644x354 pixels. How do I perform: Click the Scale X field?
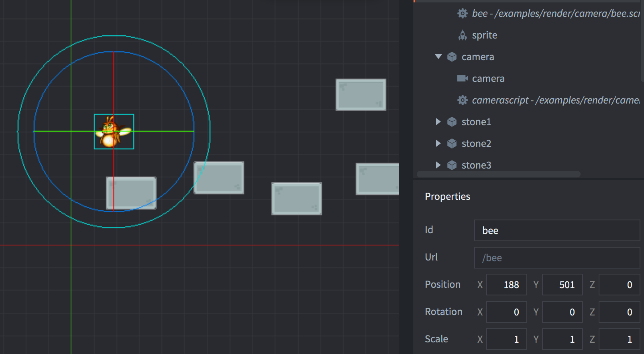click(x=506, y=339)
